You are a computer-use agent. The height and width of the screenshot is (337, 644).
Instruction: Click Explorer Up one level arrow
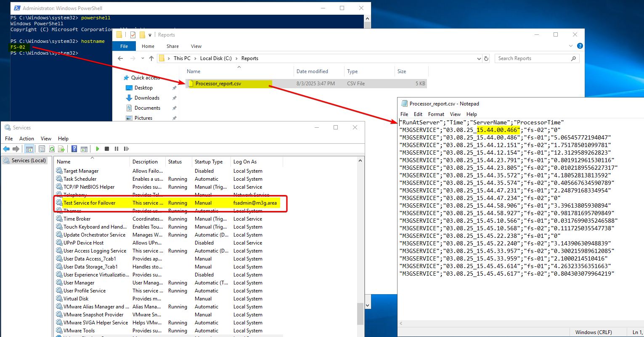[x=151, y=58]
